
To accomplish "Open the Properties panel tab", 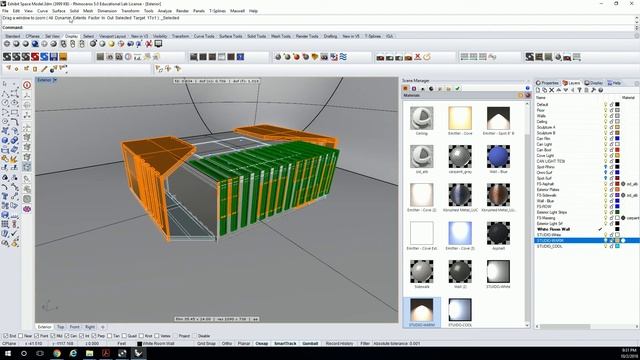I will [547, 83].
